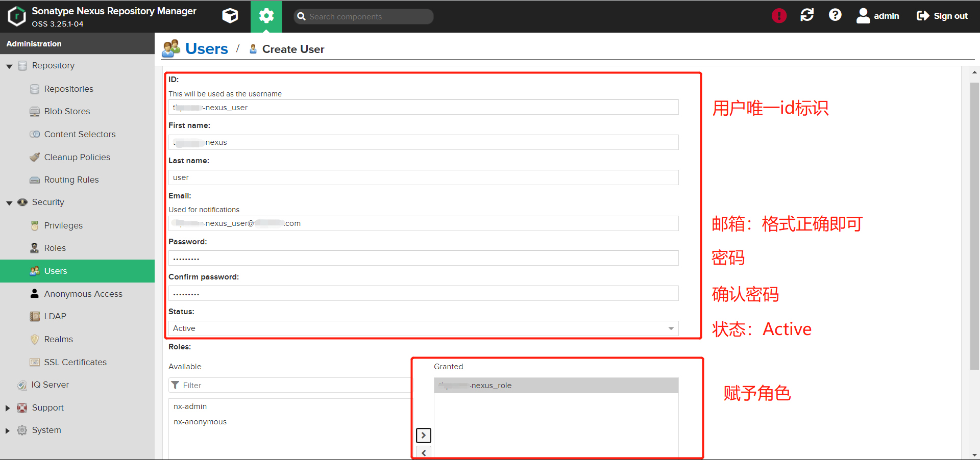Expand the System tree section
Image resolution: width=980 pixels, height=460 pixels.
click(8, 430)
